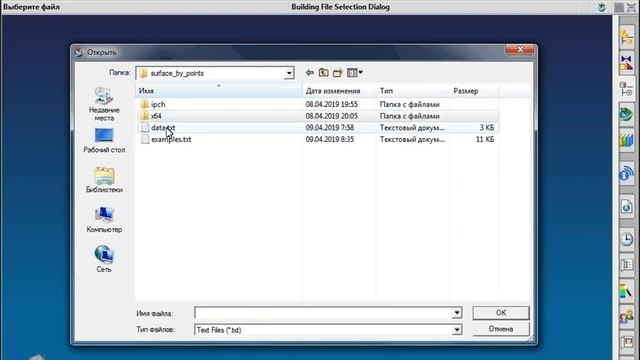This screenshot has width=640, height=360.
Task: Select the x64 folder
Action: pyautogui.click(x=156, y=116)
